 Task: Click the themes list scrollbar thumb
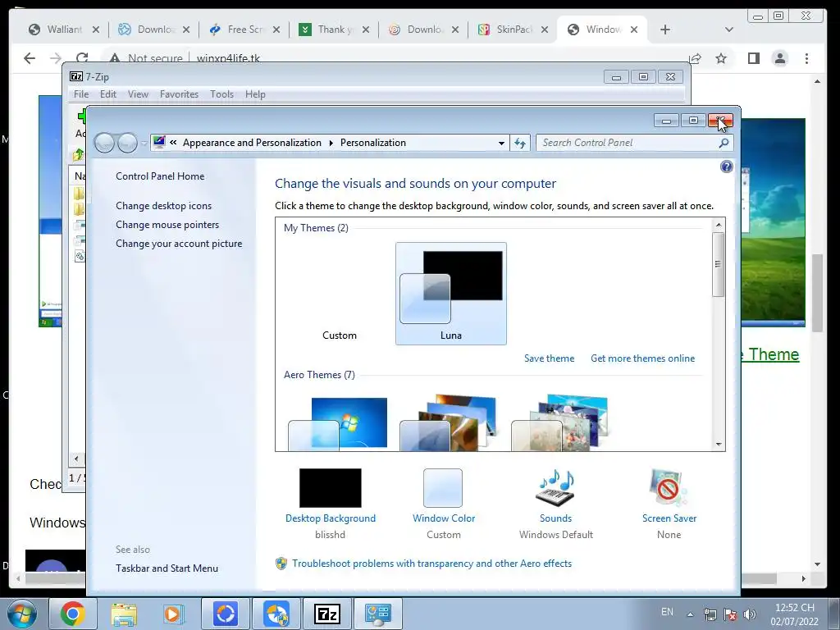pyautogui.click(x=719, y=264)
